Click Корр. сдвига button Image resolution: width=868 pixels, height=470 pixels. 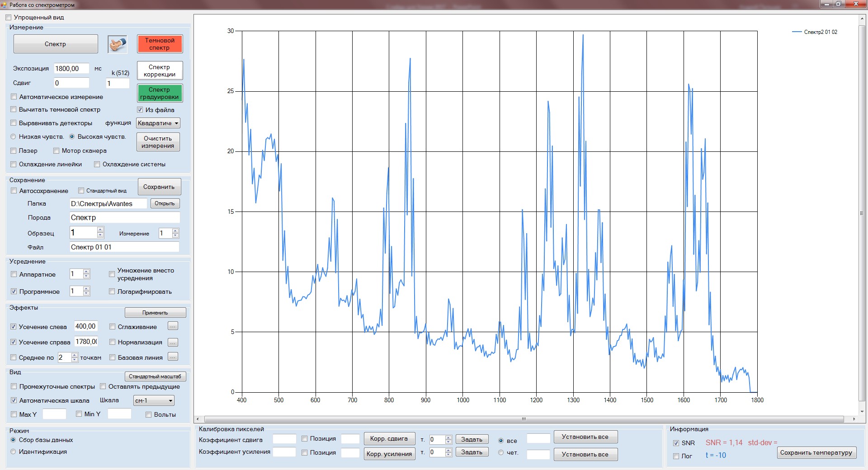pyautogui.click(x=389, y=438)
